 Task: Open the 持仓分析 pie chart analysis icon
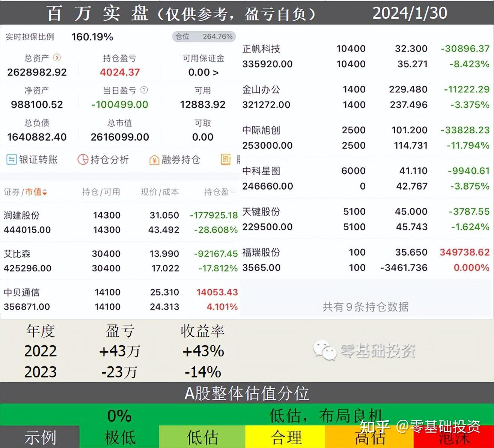[103, 159]
